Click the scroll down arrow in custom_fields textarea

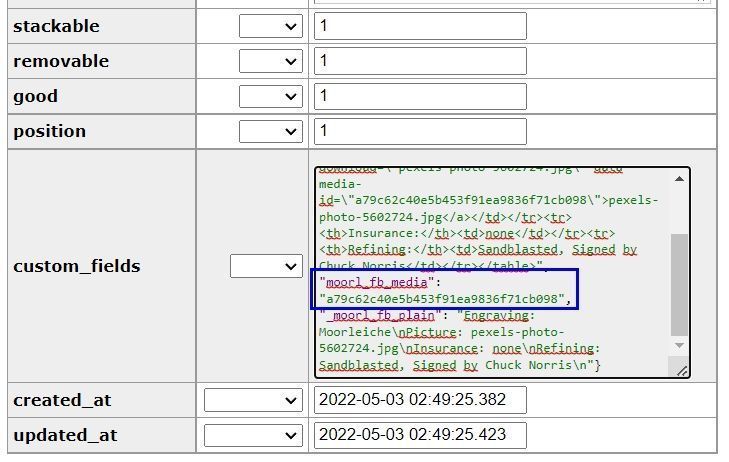pos(680,346)
